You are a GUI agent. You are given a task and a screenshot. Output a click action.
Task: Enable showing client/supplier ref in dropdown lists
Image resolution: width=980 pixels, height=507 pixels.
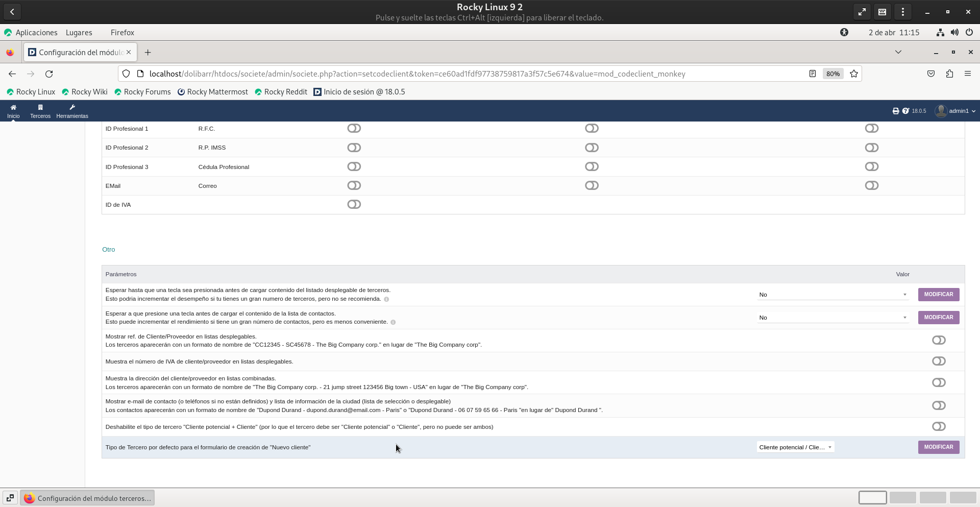pyautogui.click(x=939, y=340)
